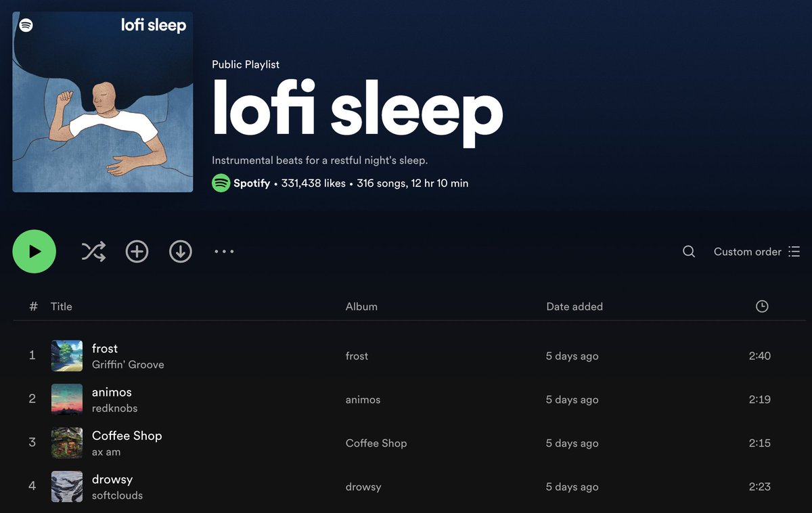Click the 331,438 likes text

313,183
